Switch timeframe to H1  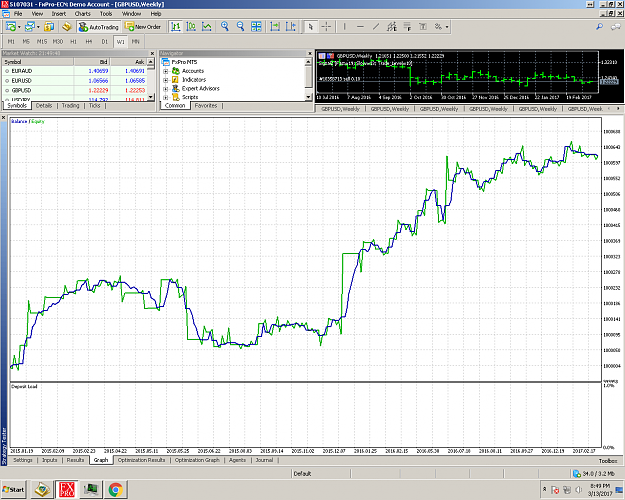pyautogui.click(x=73, y=41)
